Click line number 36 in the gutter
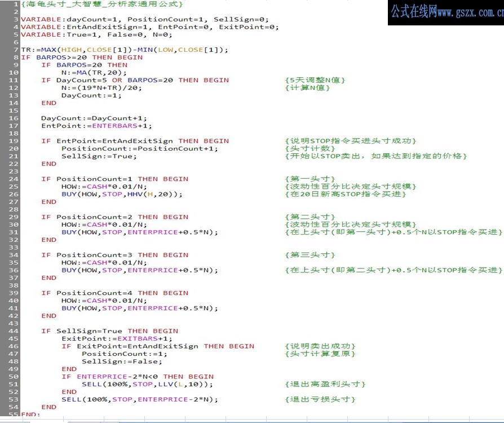 [14, 270]
